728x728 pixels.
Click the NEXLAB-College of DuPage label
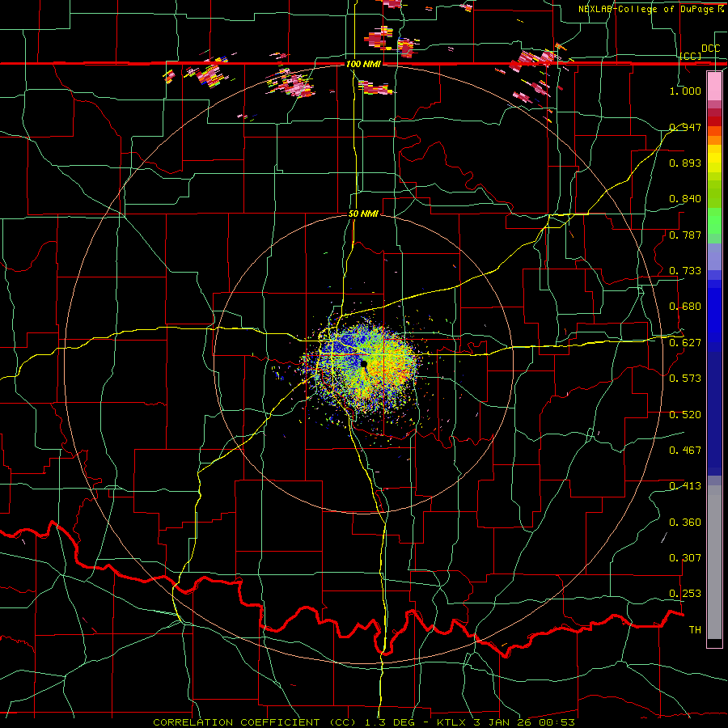[x=650, y=9]
